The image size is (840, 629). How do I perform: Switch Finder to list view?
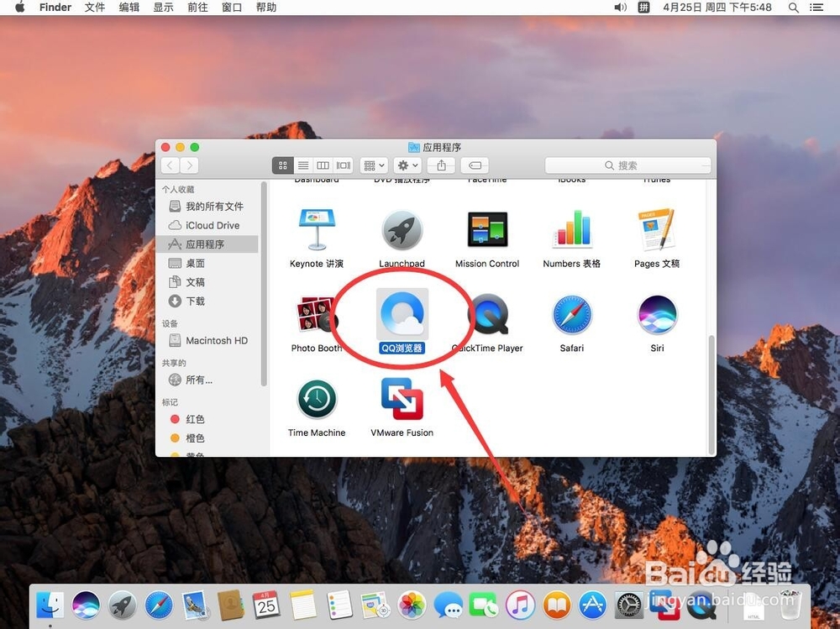[x=303, y=165]
